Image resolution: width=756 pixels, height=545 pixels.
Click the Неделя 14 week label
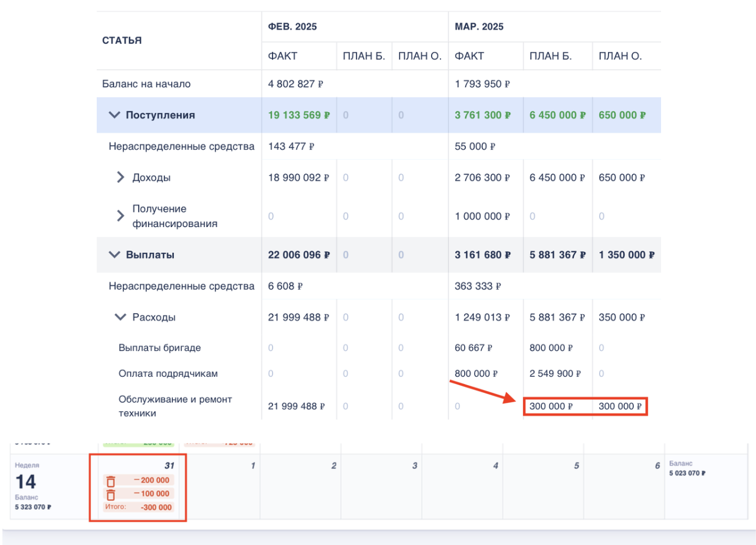point(26,465)
